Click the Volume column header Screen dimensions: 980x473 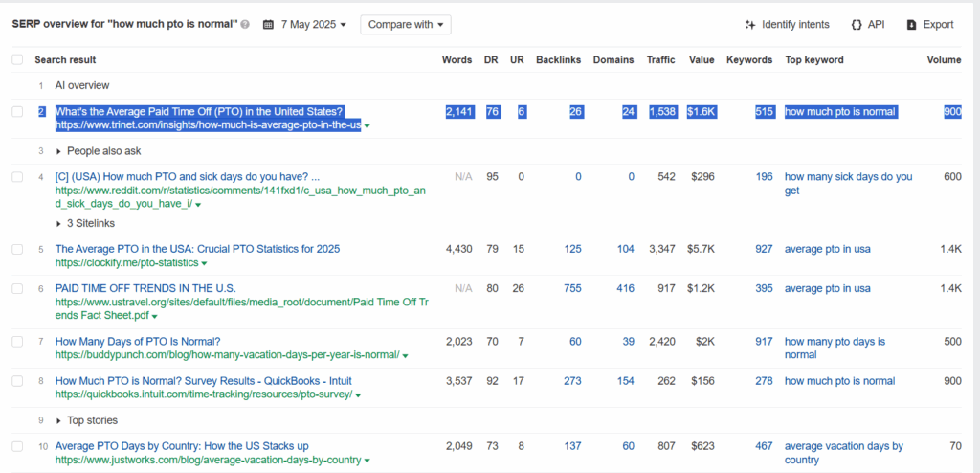945,60
